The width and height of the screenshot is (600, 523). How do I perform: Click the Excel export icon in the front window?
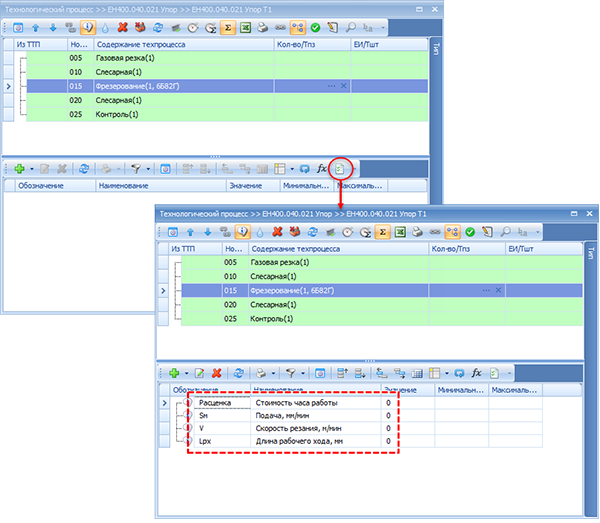tap(400, 232)
